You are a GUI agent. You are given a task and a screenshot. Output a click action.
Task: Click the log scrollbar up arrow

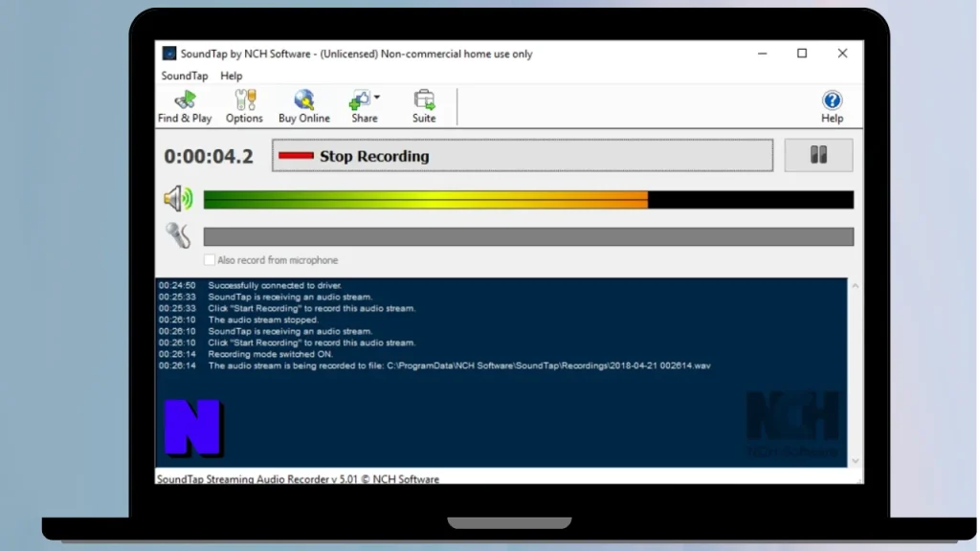855,285
